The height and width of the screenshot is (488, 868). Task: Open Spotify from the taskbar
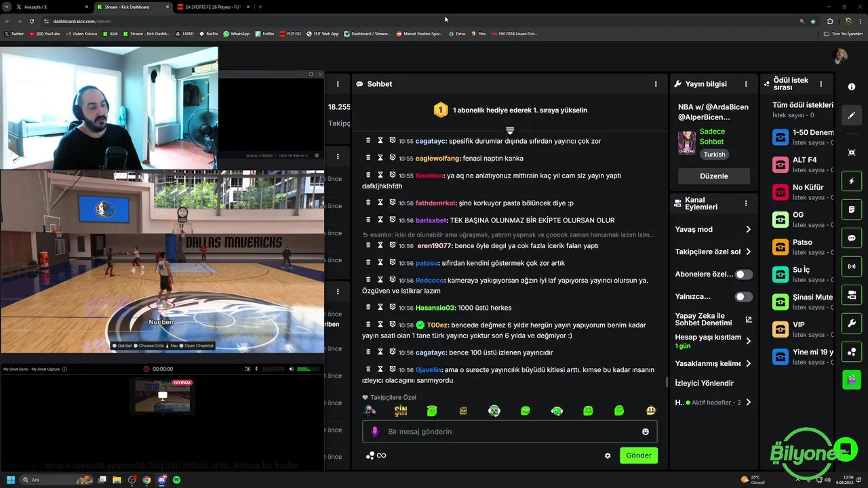(x=177, y=480)
